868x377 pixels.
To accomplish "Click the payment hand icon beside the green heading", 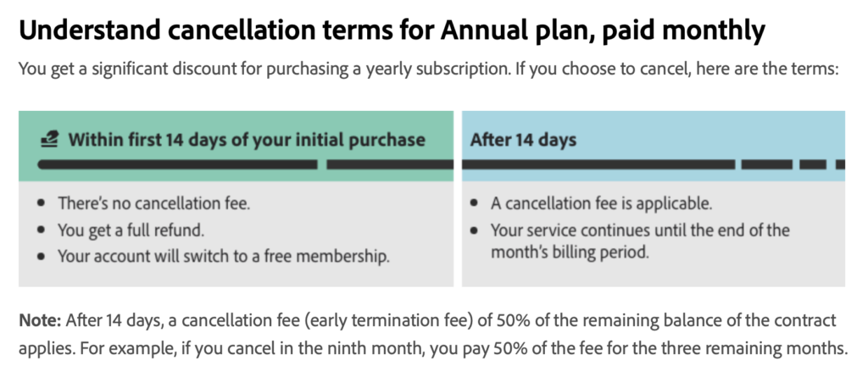I will point(48,139).
